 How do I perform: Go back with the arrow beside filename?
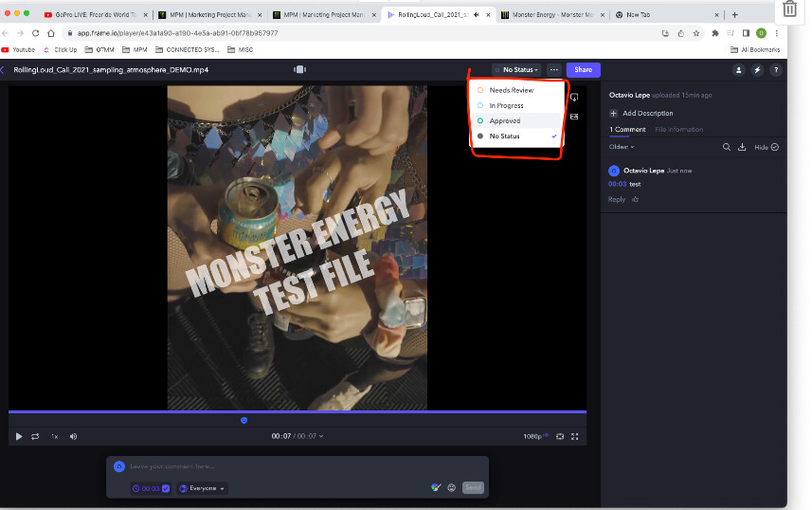click(x=3, y=70)
